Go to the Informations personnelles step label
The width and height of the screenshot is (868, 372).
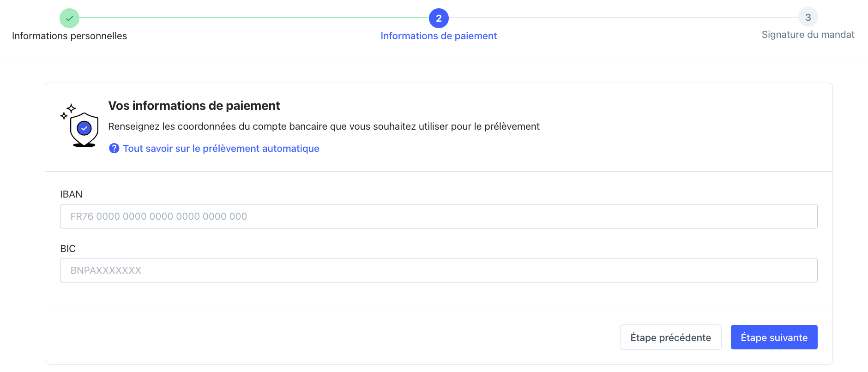pyautogui.click(x=69, y=36)
